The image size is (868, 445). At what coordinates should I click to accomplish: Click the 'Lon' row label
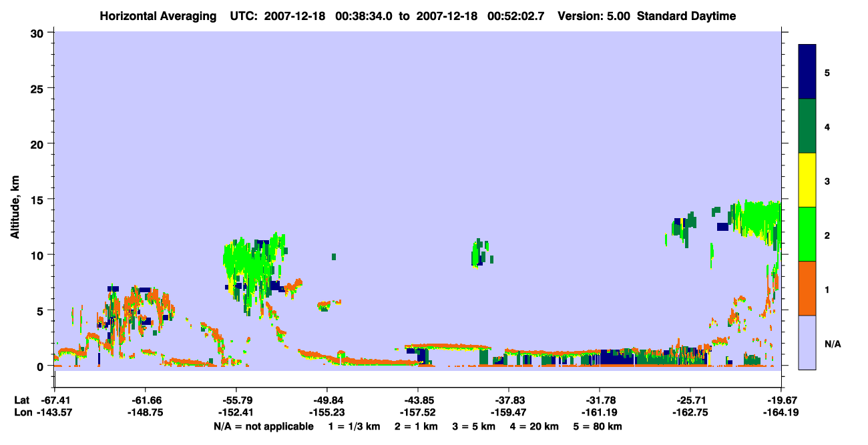[x=22, y=412]
